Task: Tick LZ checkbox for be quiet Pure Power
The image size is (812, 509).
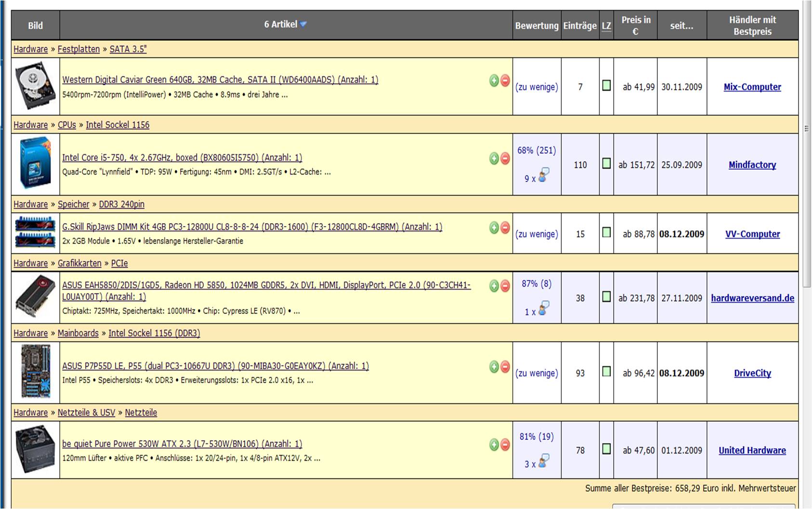Action: [x=606, y=449]
